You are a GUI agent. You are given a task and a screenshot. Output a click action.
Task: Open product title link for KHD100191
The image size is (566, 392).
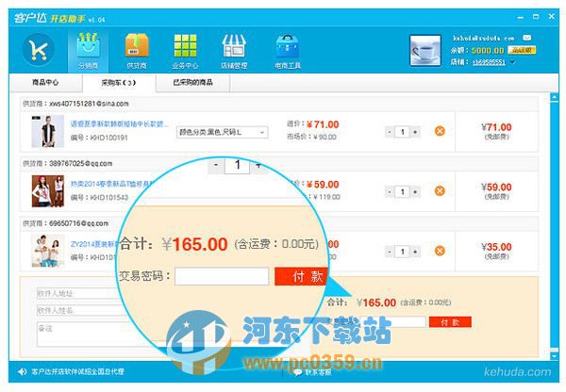click(x=120, y=124)
